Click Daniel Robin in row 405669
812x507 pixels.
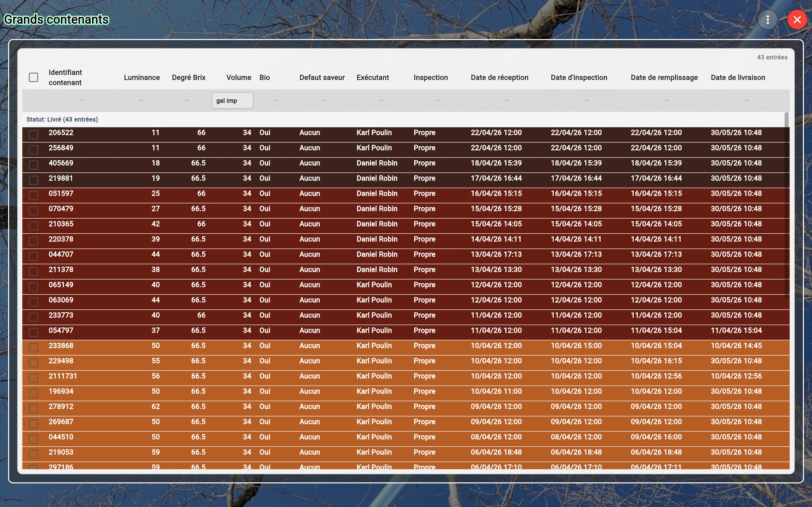point(377,163)
